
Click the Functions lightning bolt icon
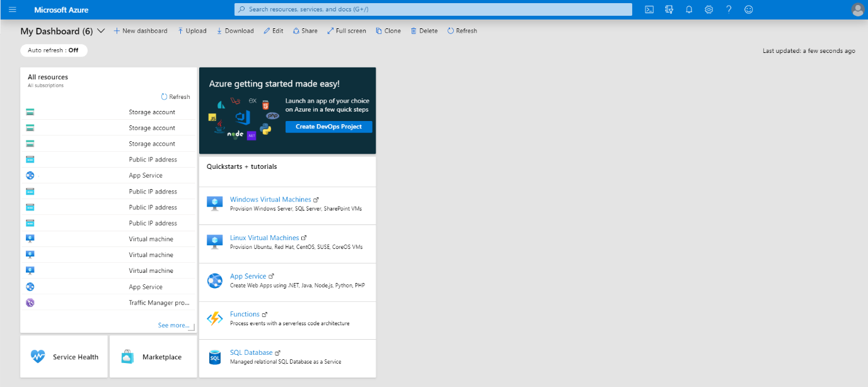[215, 318]
